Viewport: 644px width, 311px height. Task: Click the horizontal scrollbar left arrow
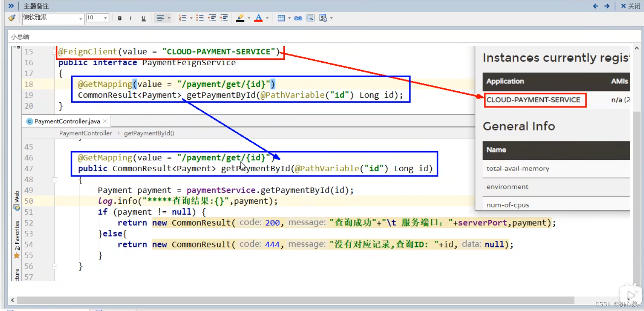12,300
